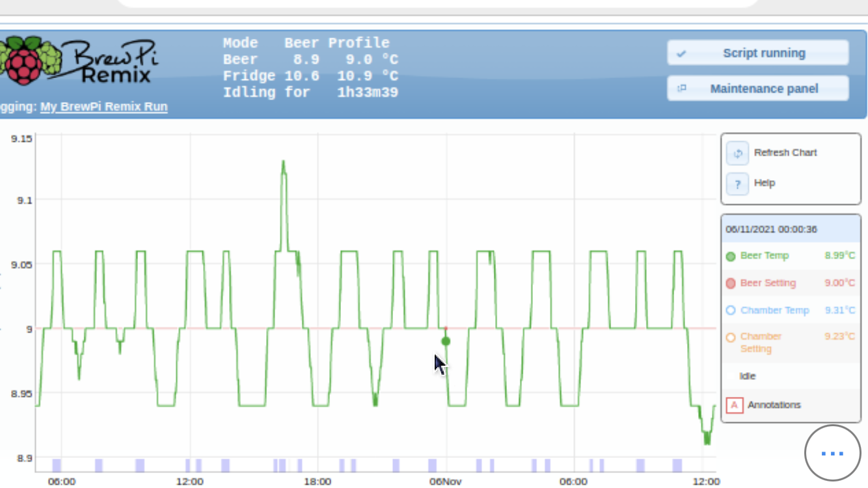Click the 9.13 temperature peak on graph

[x=283, y=162]
